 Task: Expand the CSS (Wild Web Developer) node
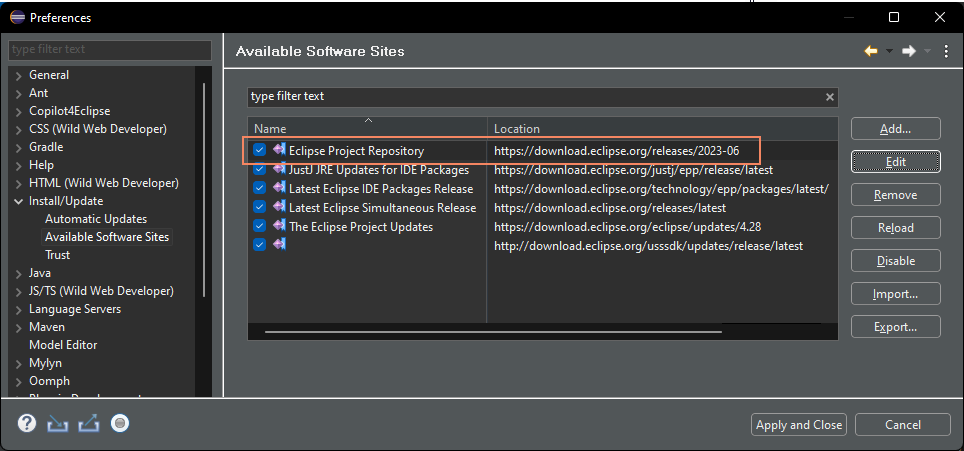18,130
